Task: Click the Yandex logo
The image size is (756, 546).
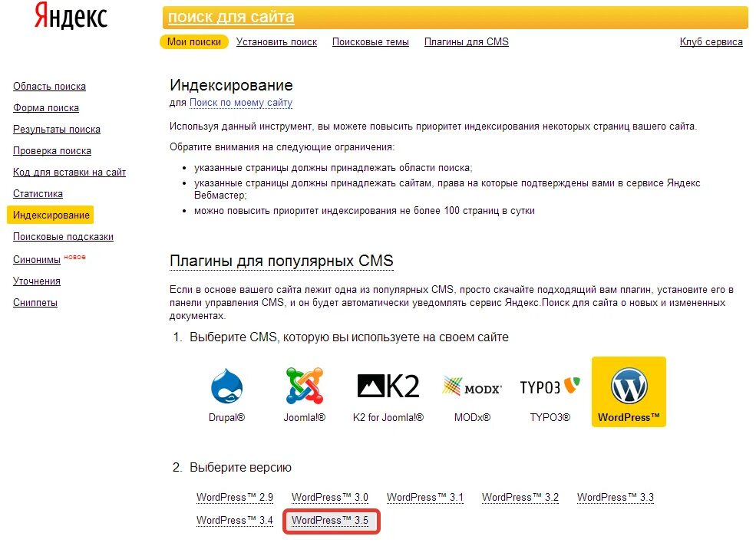Action: pyautogui.click(x=71, y=15)
